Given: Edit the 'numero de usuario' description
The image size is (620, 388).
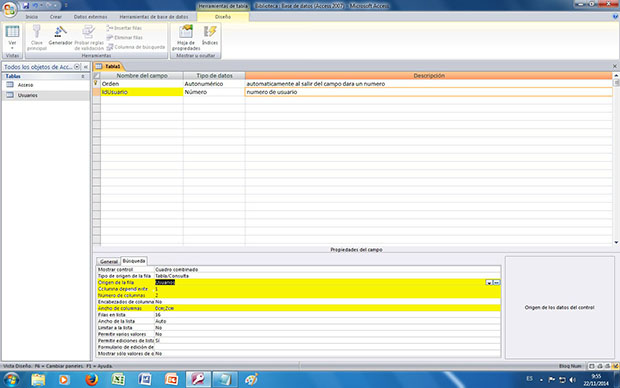Looking at the screenshot, I should click(429, 92).
